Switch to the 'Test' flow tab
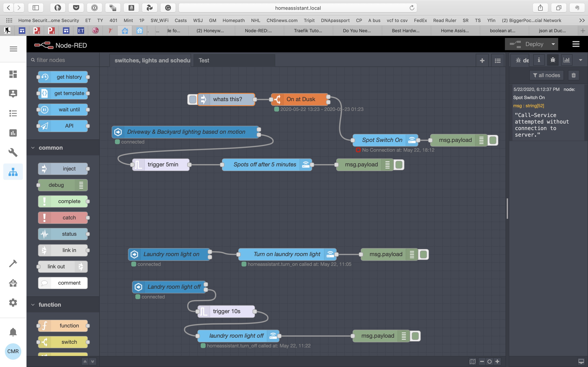Image resolution: width=588 pixels, height=367 pixels. pyautogui.click(x=204, y=60)
